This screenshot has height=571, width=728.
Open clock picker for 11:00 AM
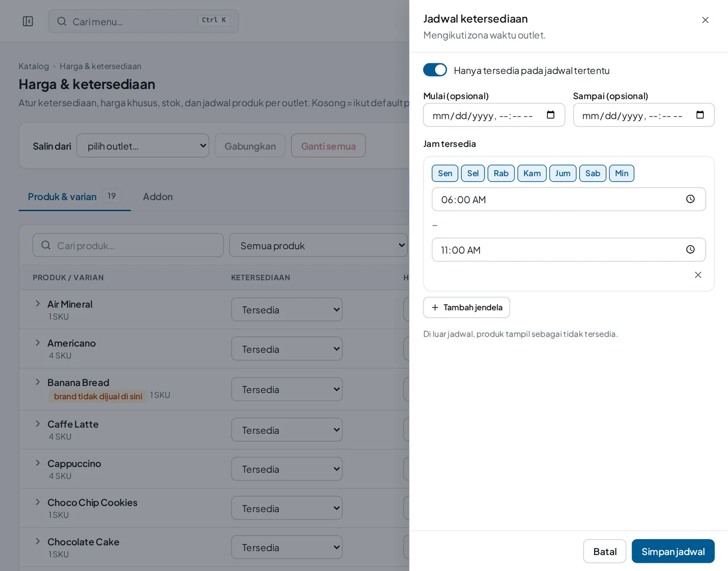(690, 249)
